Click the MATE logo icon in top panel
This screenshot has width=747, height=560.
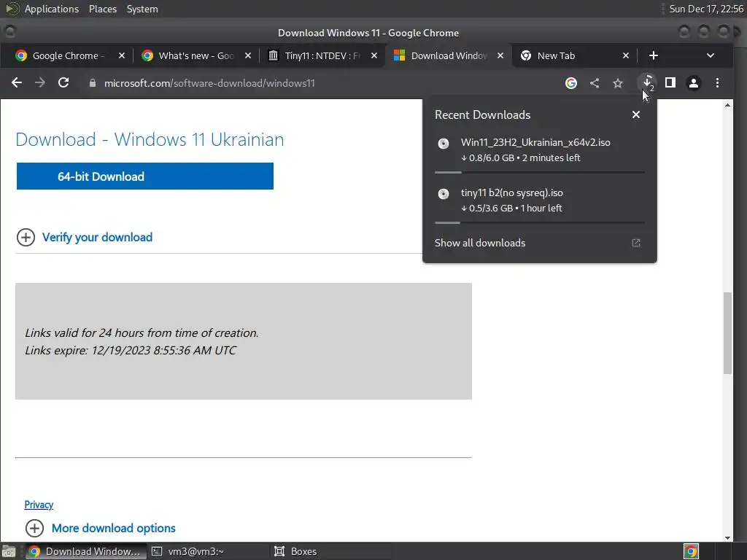tap(12, 9)
